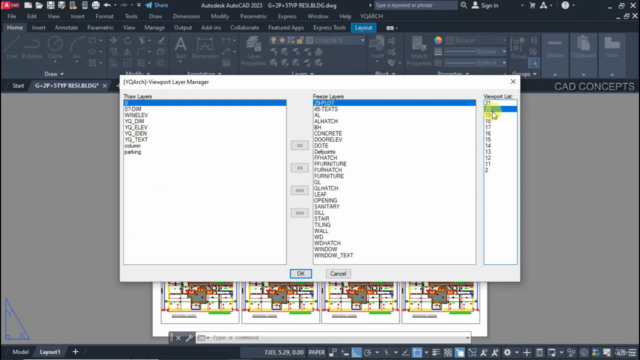
Task: Switch to the Start file tab
Action: [x=18, y=86]
